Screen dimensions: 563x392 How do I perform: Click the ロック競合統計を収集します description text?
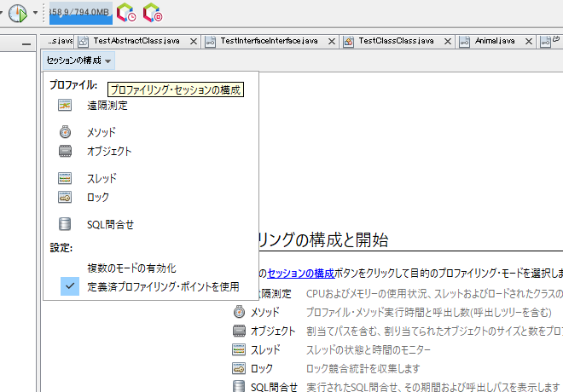click(x=363, y=369)
